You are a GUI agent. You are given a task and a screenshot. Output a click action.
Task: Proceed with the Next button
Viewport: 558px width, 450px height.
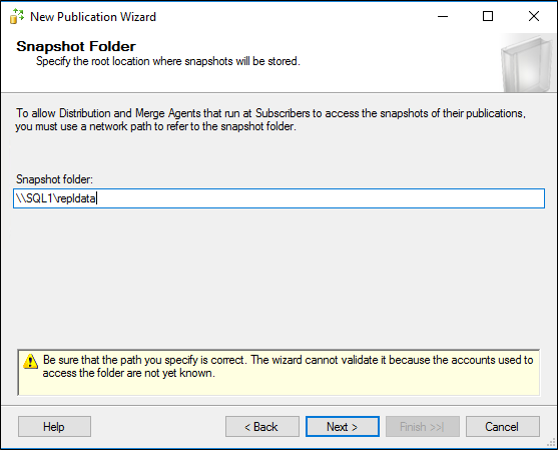coord(342,427)
